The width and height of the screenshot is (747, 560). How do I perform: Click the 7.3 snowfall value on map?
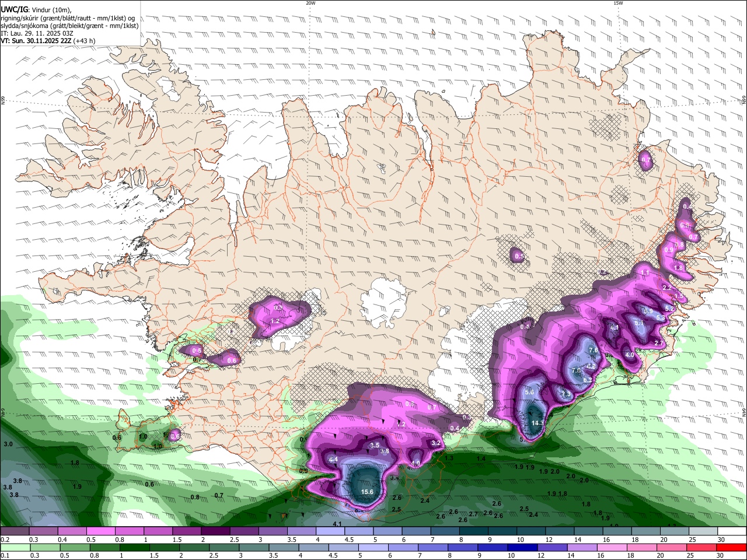(566, 394)
